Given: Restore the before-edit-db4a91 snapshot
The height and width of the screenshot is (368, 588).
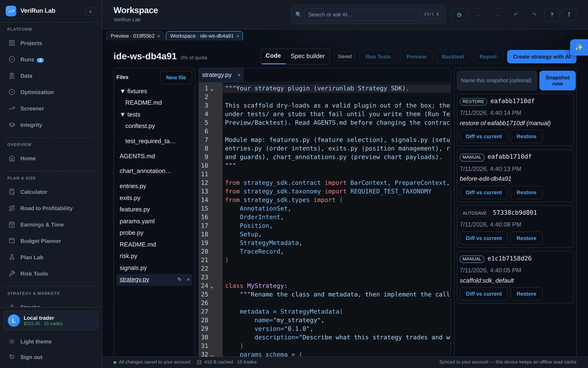Looking at the screenshot, I should 526,192.
